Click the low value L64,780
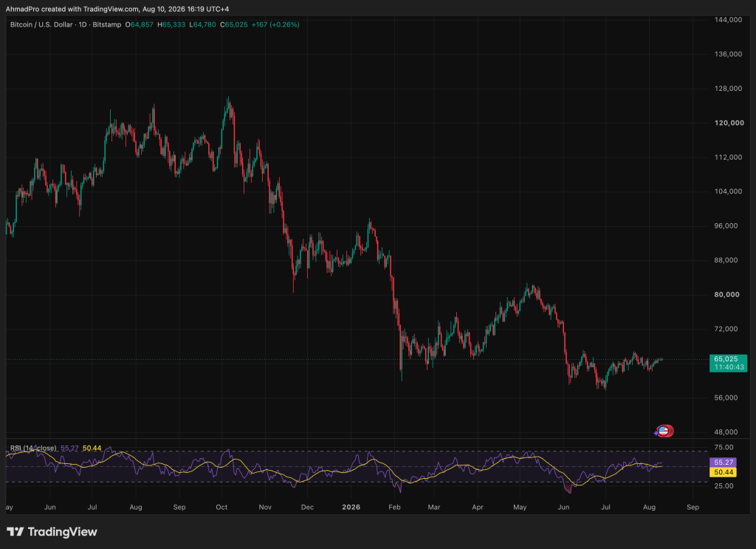The height and width of the screenshot is (549, 756). click(x=202, y=24)
